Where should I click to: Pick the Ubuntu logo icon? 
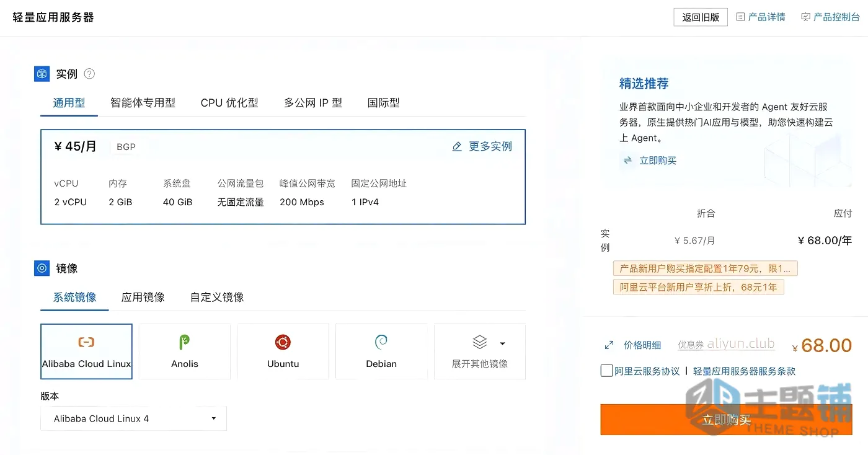283,342
